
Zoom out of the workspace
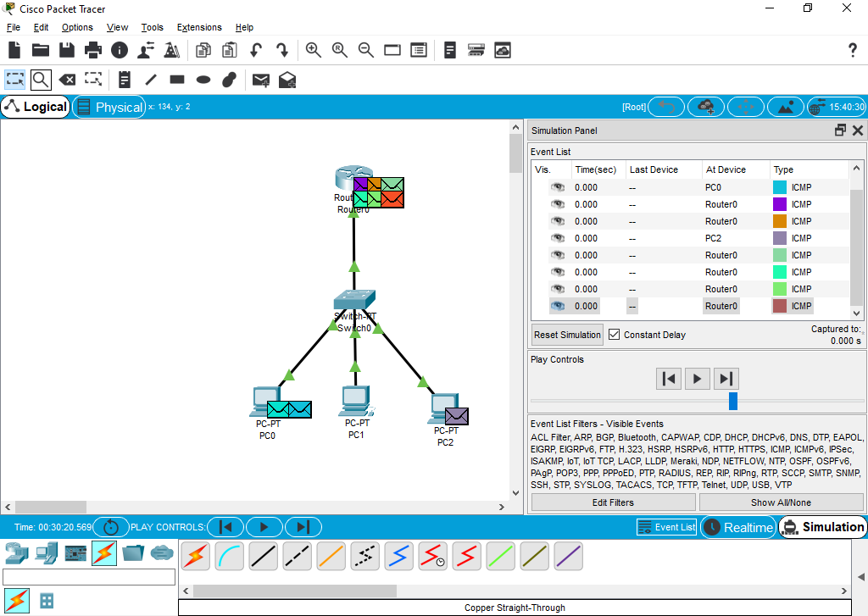(x=366, y=50)
